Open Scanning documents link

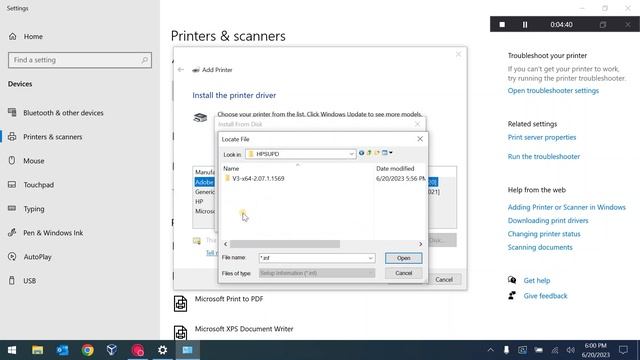(540, 247)
